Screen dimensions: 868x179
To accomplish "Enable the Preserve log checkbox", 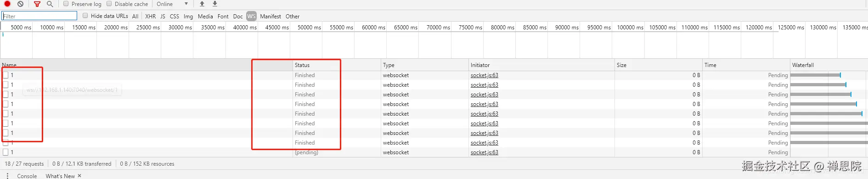I will [x=66, y=4].
